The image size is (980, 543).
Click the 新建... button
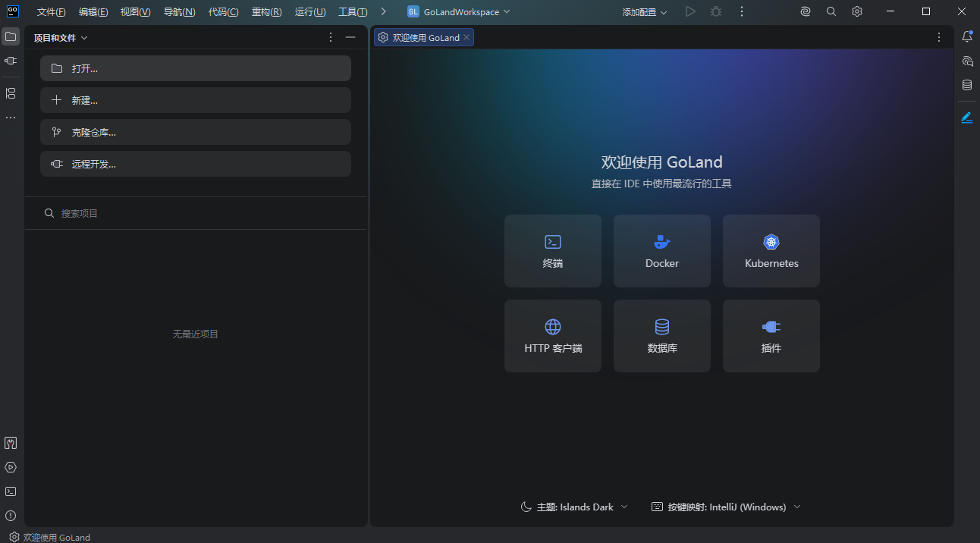coord(196,100)
